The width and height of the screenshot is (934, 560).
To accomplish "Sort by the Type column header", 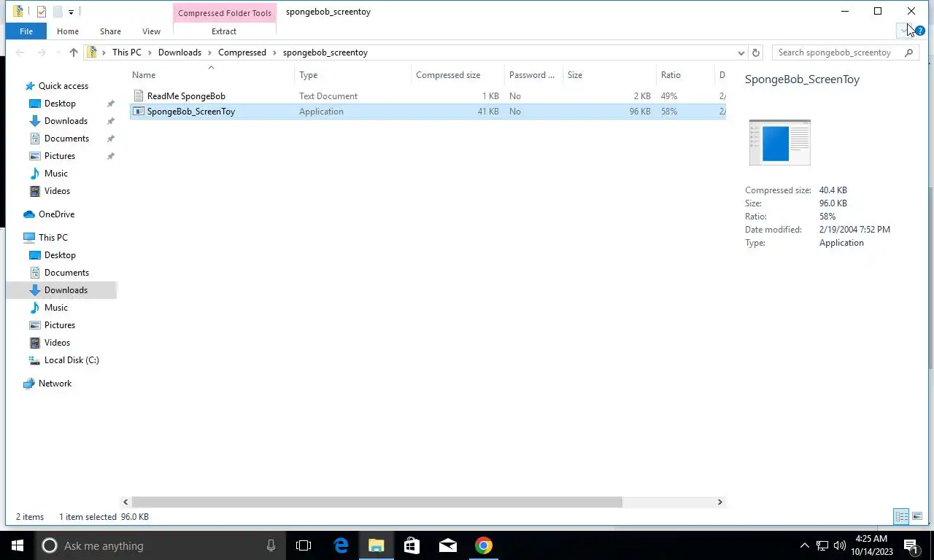I will (353, 75).
